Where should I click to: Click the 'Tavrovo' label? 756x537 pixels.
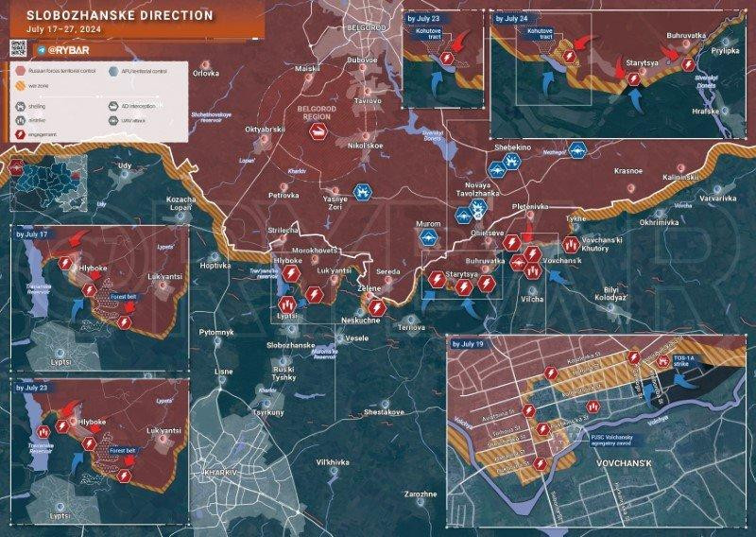368,101
